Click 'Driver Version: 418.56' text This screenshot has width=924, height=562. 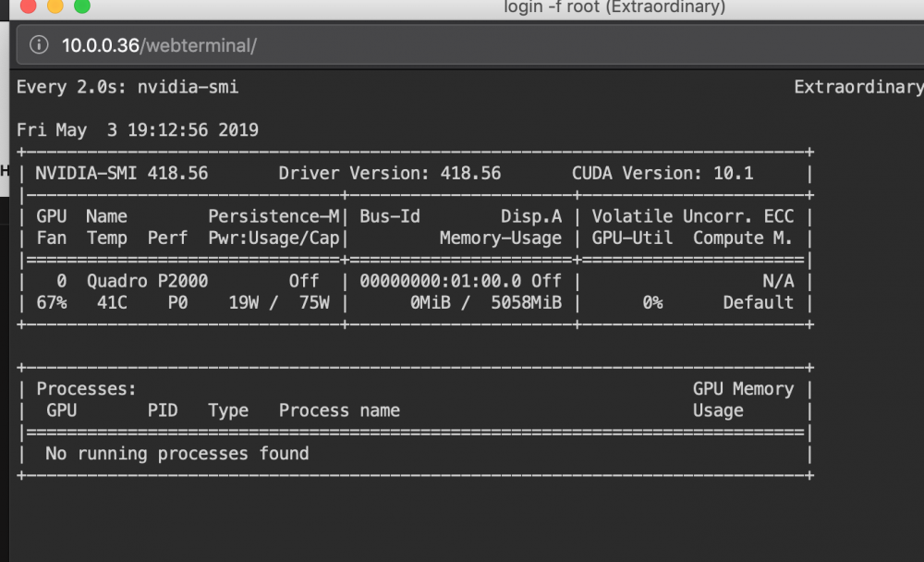click(390, 174)
